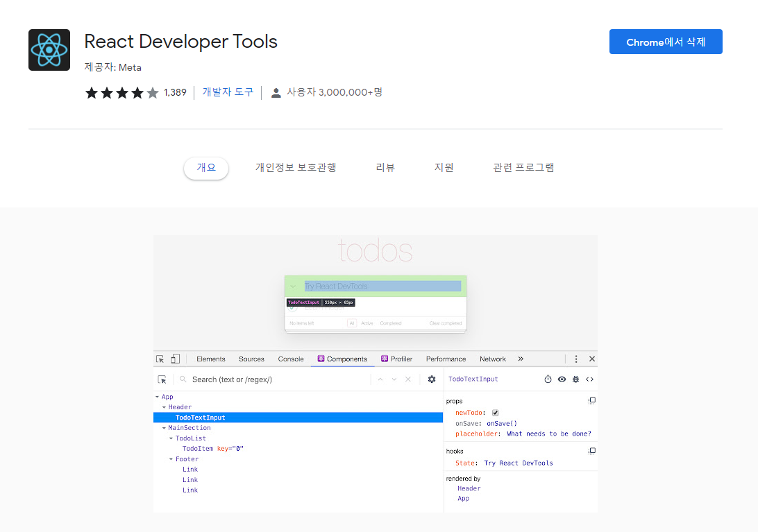Open the 지원 tab
The width and height of the screenshot is (758, 532).
tap(444, 168)
